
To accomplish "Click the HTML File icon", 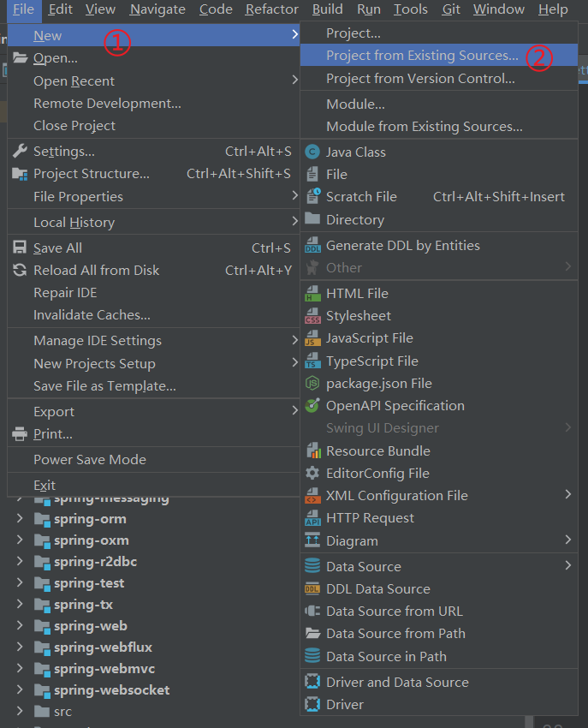I will (312, 294).
